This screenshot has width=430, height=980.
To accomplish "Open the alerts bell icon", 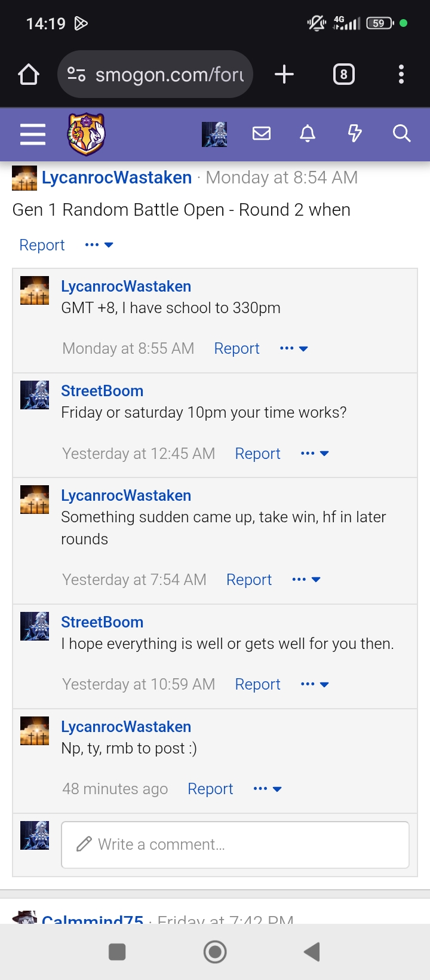I will 308,133.
